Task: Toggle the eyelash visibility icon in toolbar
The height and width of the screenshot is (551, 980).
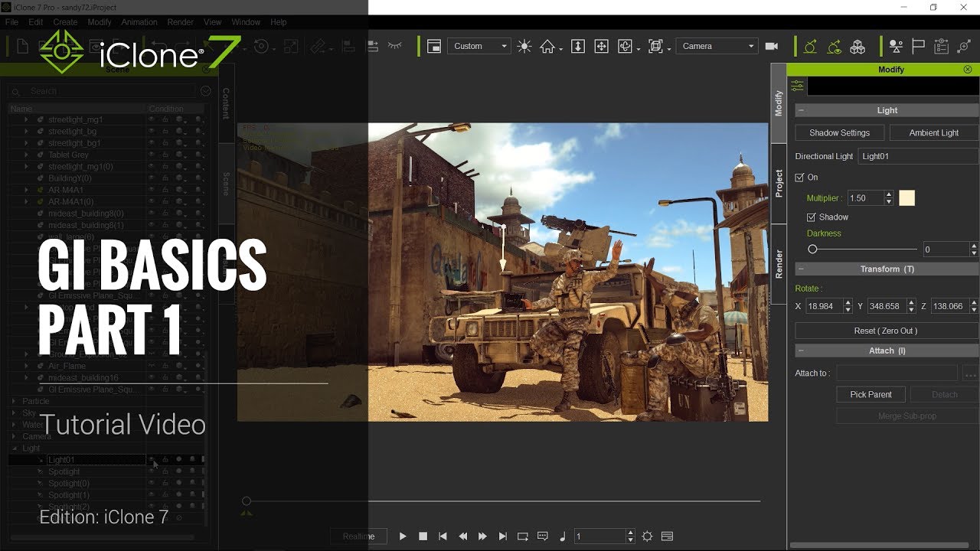Action: [395, 46]
